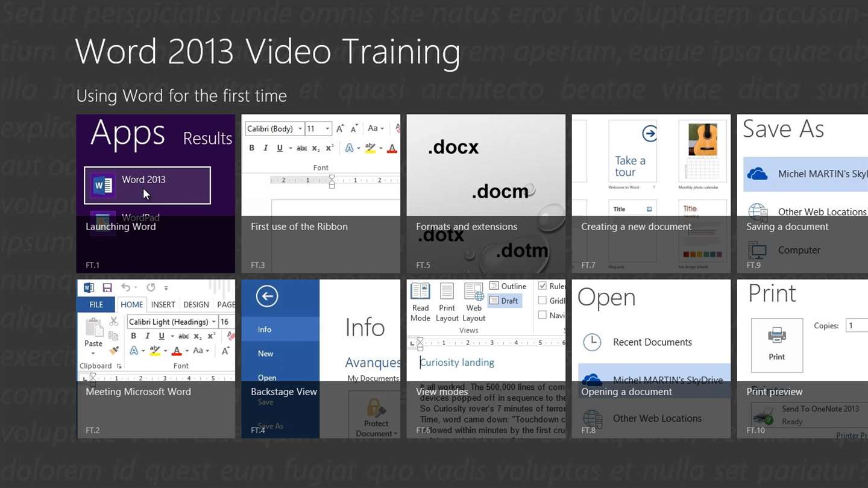Toggle the Navigation checkbox in View modes
Viewport: 868px width, 488px height.
pos(542,315)
